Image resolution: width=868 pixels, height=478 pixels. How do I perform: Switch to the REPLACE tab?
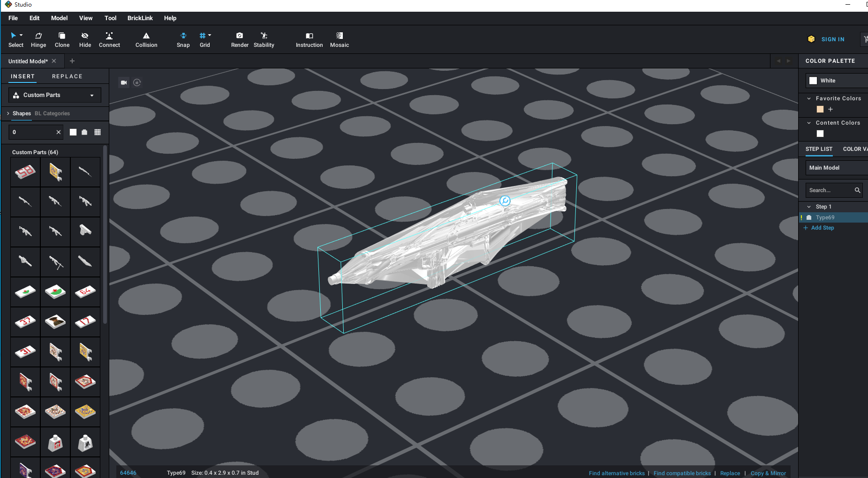click(67, 76)
